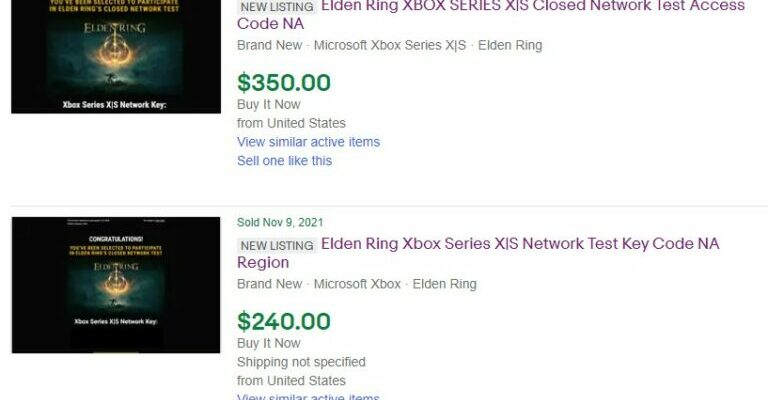Click 'from United States' on the $240.00 listing
The image size is (768, 400).
pyautogui.click(x=291, y=381)
